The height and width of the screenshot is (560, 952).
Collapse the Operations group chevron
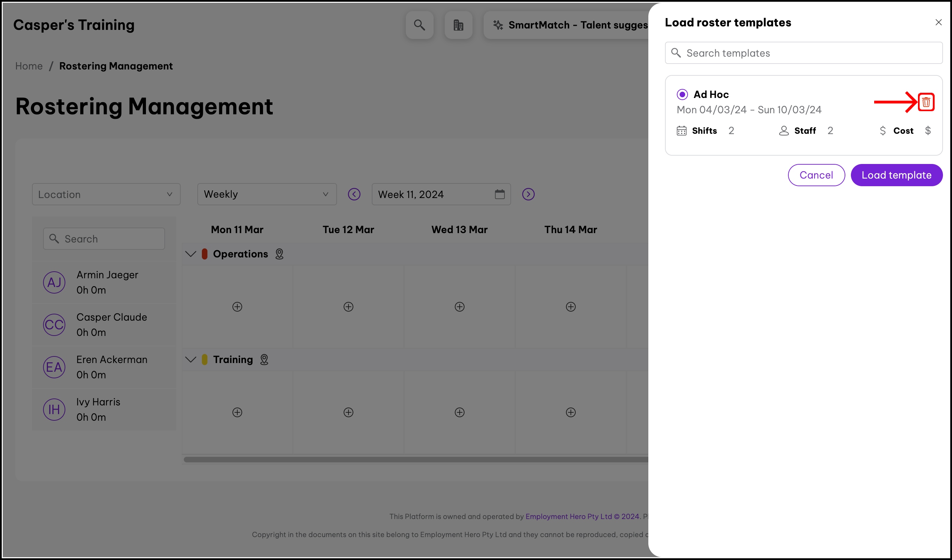click(191, 254)
